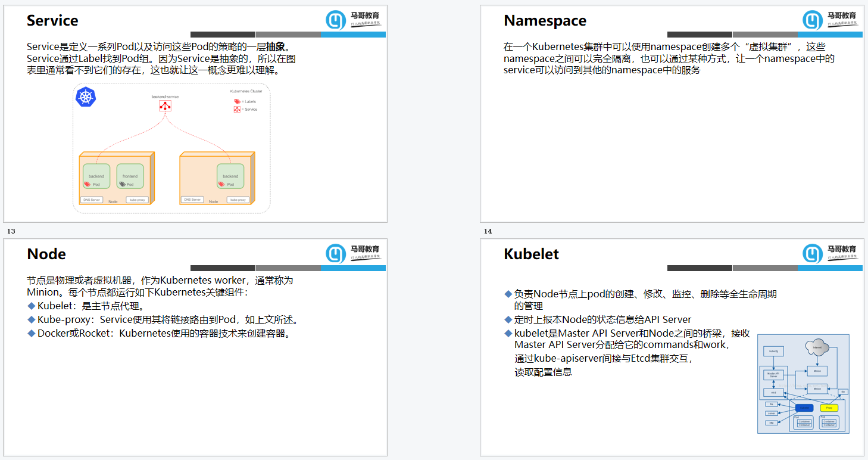Click the Kubernetes helm wheel logo
This screenshot has height=460, width=868.
[x=86, y=97]
